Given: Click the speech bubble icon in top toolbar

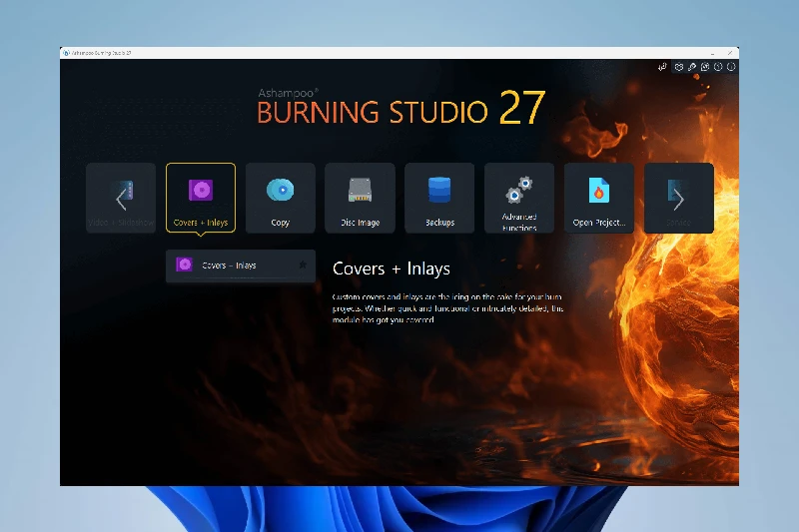Looking at the screenshot, I should point(705,67).
